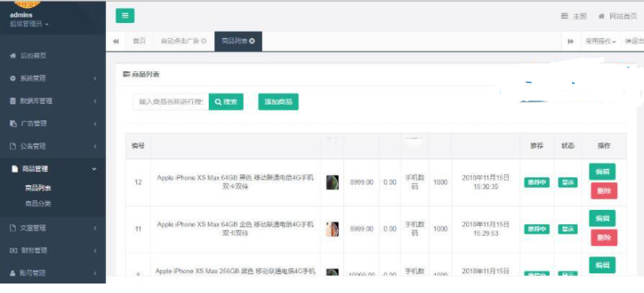Expand 财务管理 using its chevron
The width and height of the screenshot is (644, 293).
click(95, 251)
